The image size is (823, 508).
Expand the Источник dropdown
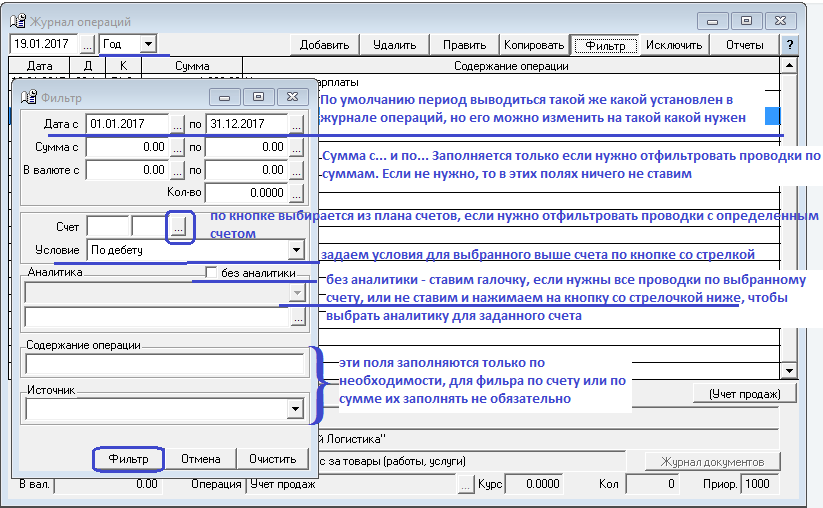pos(296,409)
